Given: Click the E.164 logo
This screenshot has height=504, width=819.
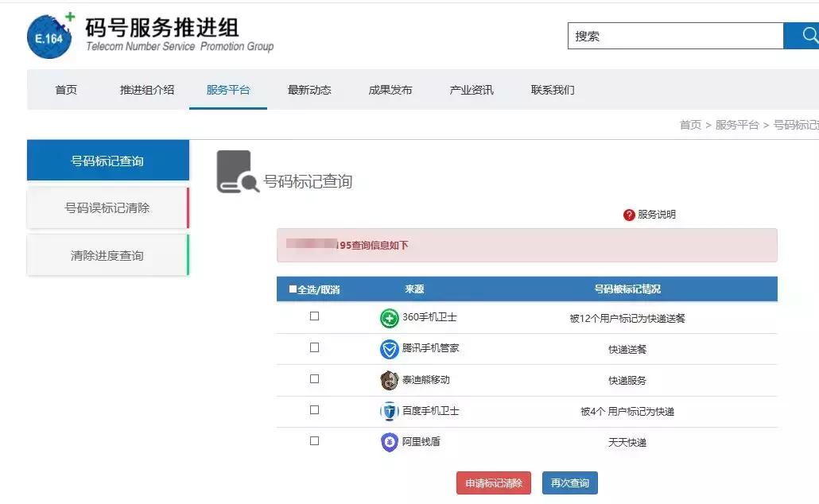Looking at the screenshot, I should [48, 36].
